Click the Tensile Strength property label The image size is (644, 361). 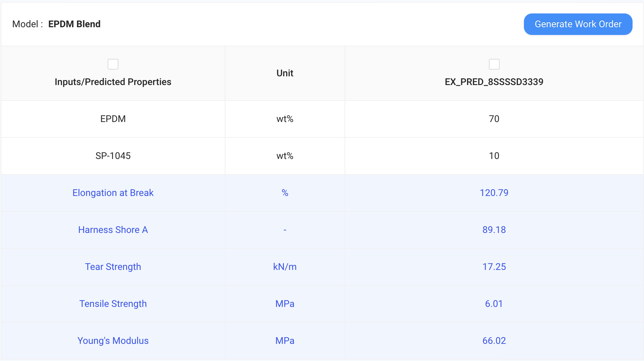tap(113, 304)
